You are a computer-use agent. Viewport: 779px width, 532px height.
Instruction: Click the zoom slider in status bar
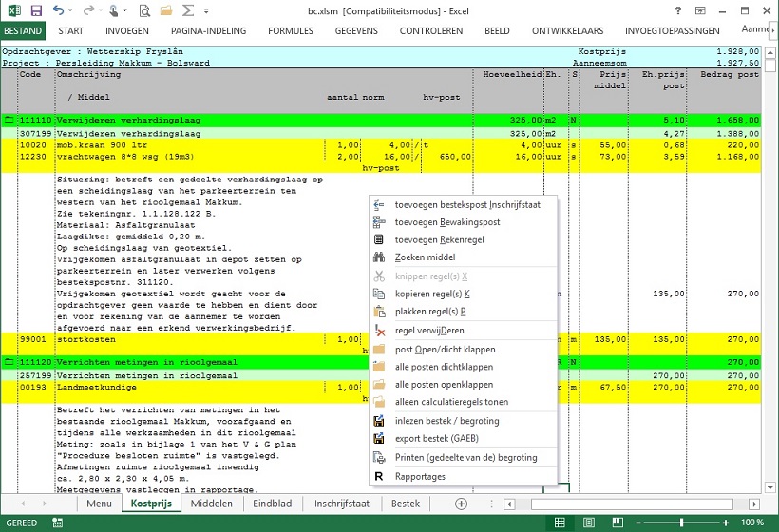[681, 522]
